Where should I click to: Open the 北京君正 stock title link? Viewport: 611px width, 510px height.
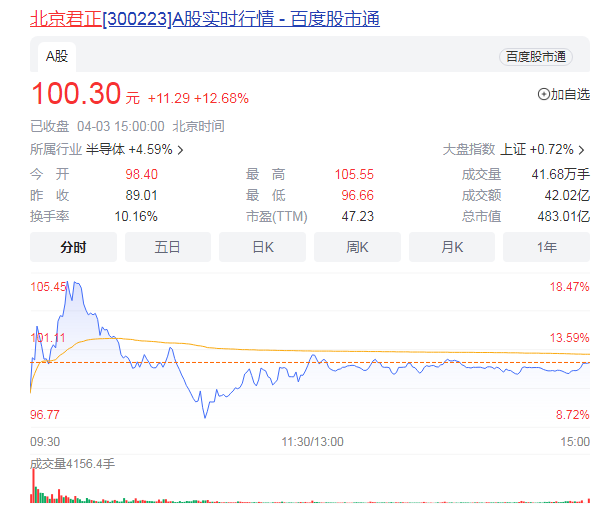point(205,19)
